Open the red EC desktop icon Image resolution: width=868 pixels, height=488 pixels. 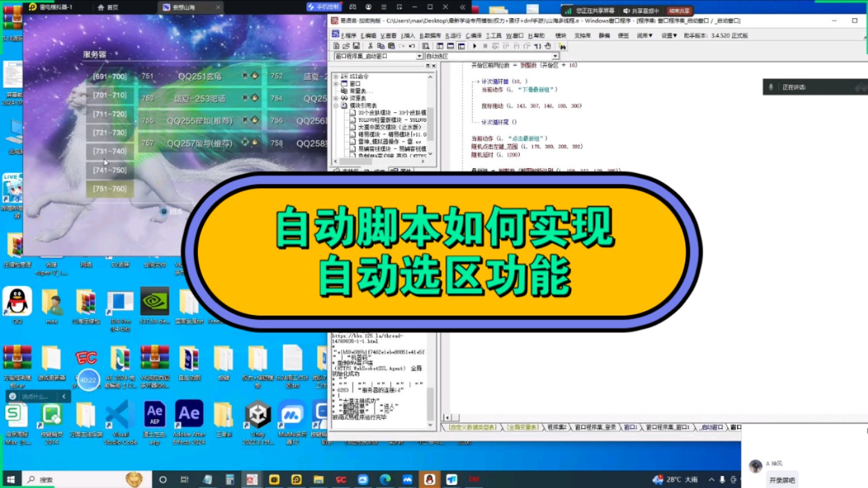[86, 358]
